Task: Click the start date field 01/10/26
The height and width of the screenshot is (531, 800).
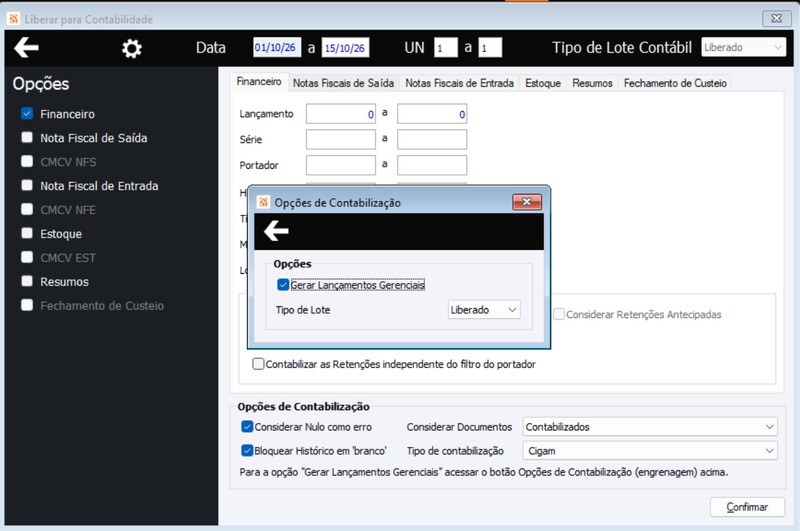Action: 277,47
